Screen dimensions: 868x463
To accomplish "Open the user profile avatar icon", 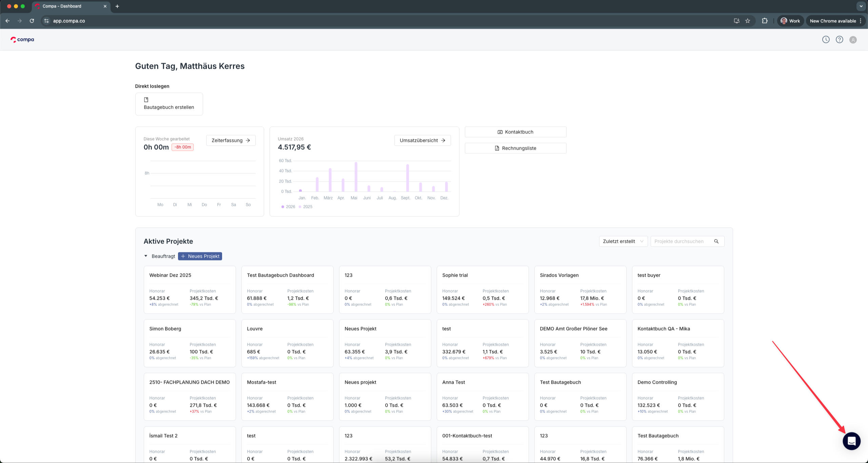I will [x=853, y=40].
